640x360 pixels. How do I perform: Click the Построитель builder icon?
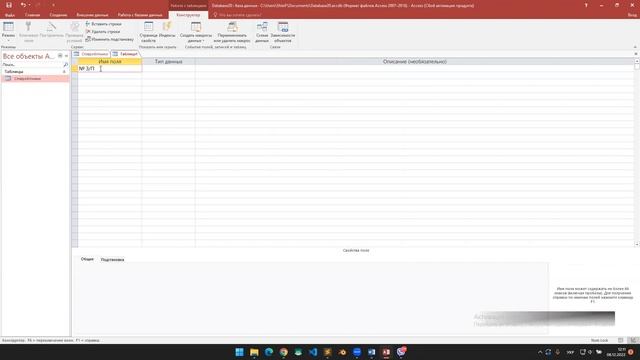tap(51, 27)
